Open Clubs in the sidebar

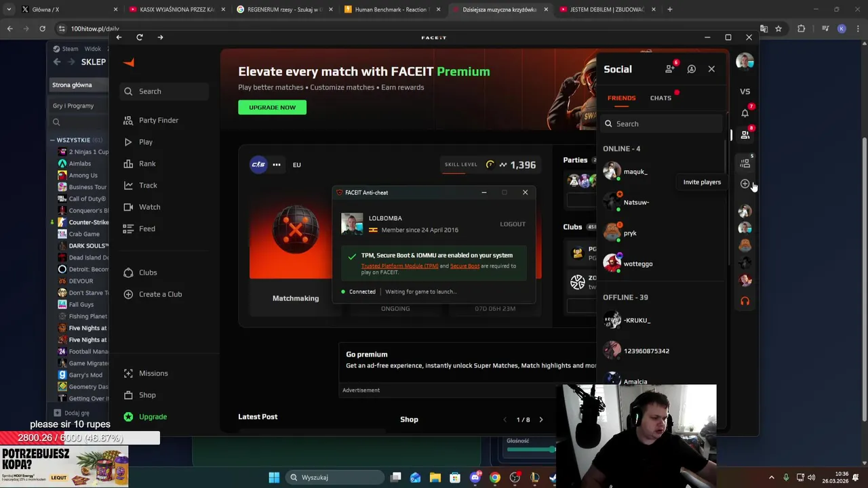(x=140, y=272)
